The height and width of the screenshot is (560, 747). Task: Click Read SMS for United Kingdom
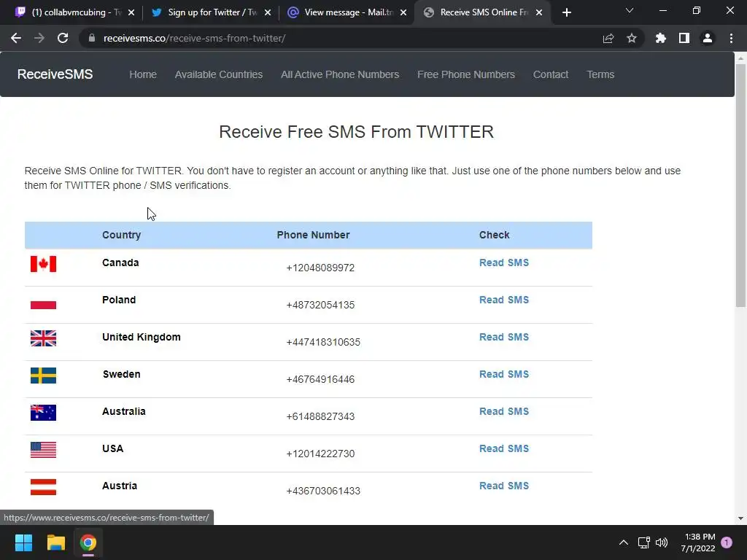tap(503, 337)
